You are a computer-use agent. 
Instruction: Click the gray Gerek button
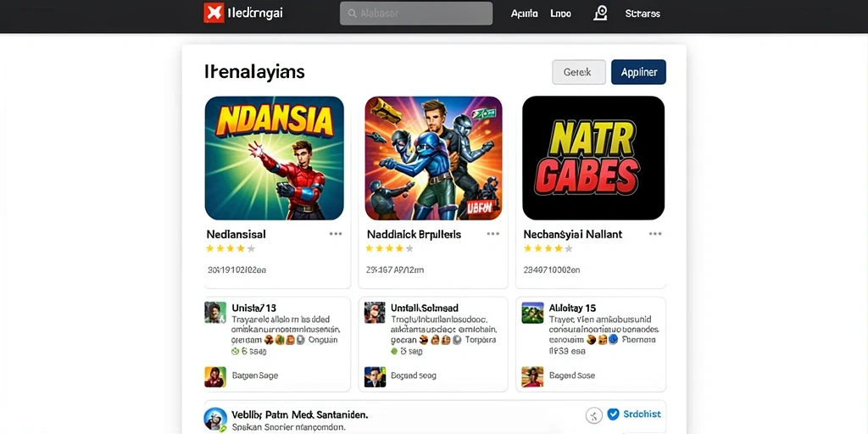click(578, 72)
